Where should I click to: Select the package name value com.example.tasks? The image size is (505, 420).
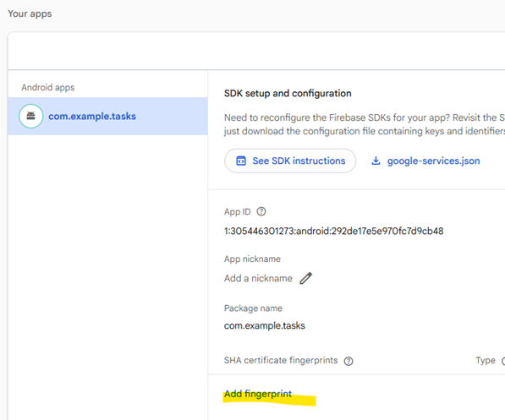point(265,325)
